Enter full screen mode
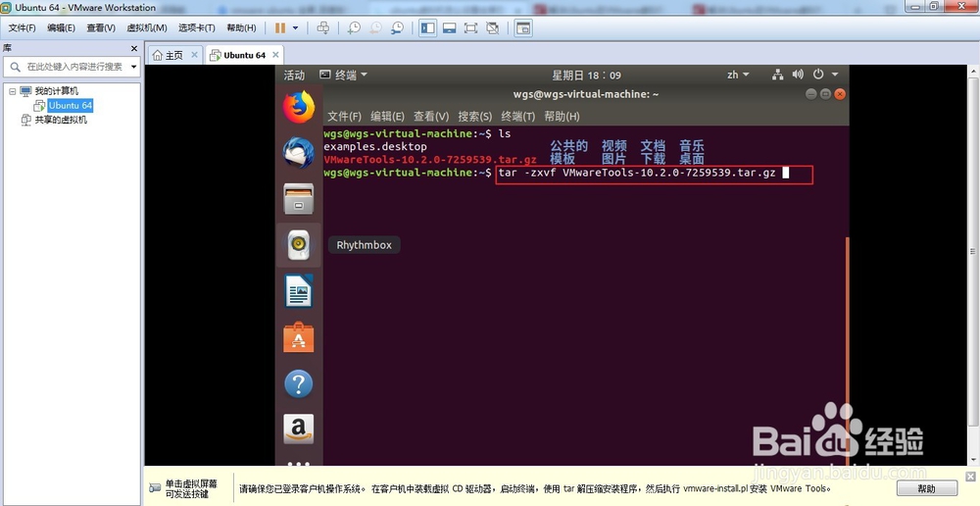Image resolution: width=980 pixels, height=506 pixels. point(470,28)
